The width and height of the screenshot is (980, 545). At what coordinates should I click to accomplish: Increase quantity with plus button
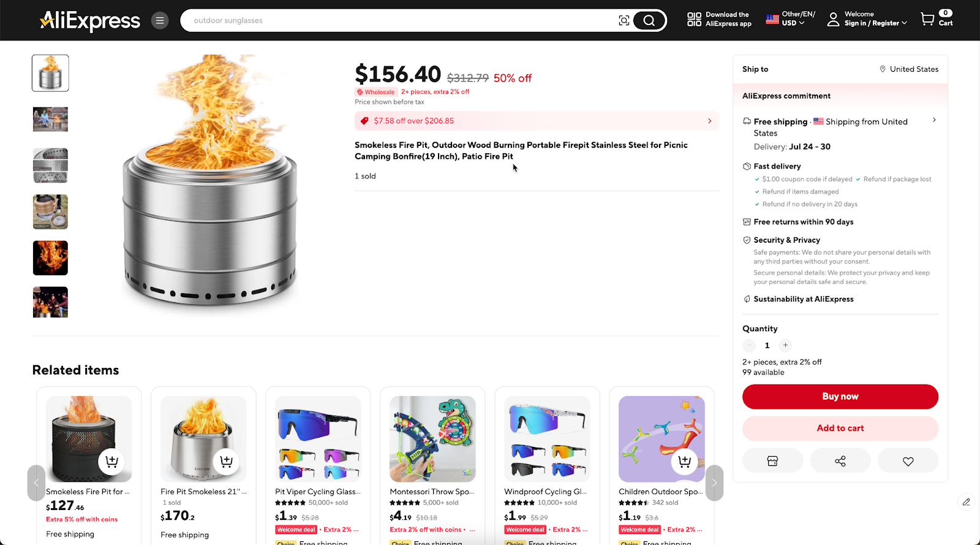(785, 345)
